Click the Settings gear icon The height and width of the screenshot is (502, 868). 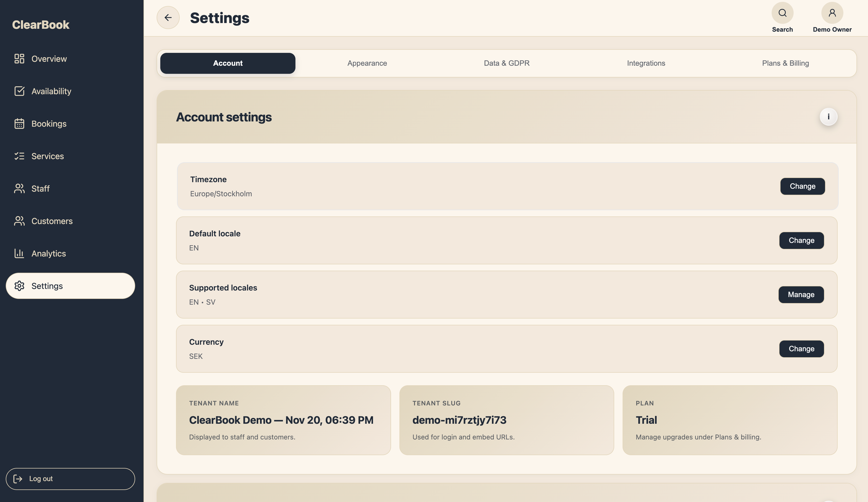click(19, 286)
